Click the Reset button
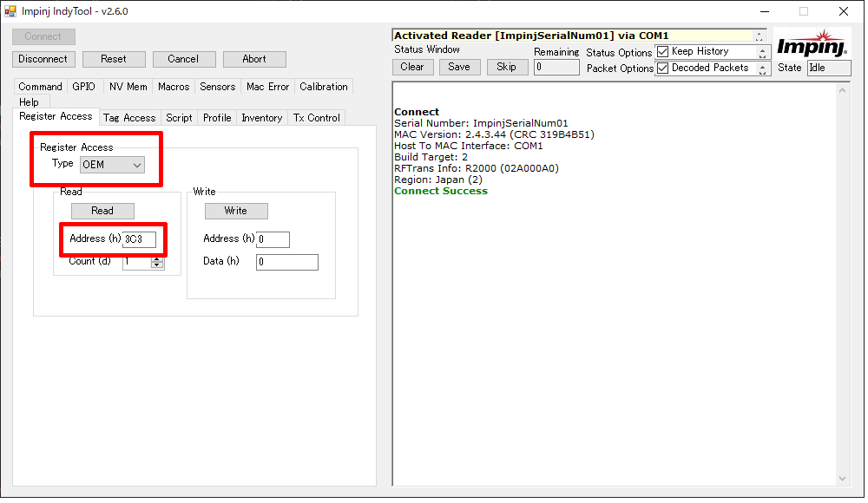868x503 pixels. (114, 59)
